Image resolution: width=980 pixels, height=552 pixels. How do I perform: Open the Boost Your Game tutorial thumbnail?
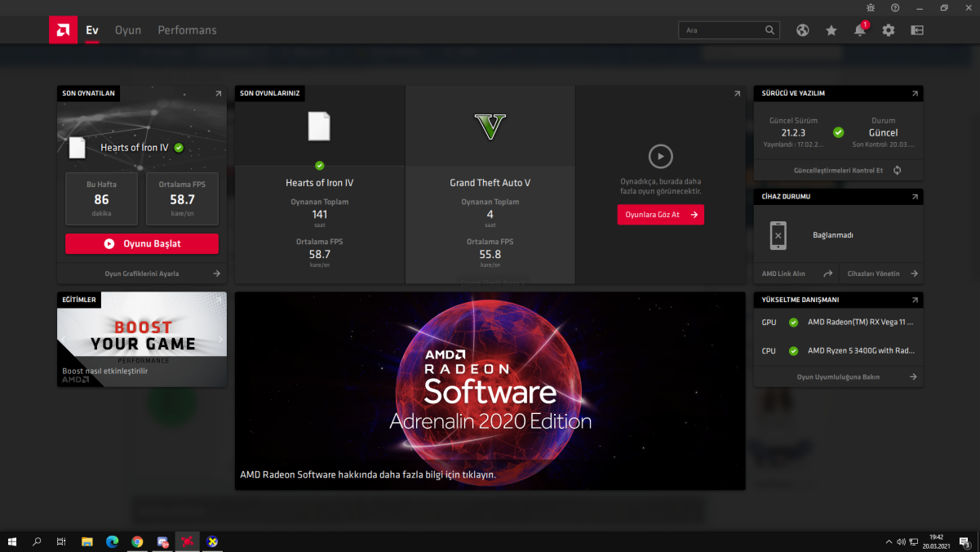point(142,339)
